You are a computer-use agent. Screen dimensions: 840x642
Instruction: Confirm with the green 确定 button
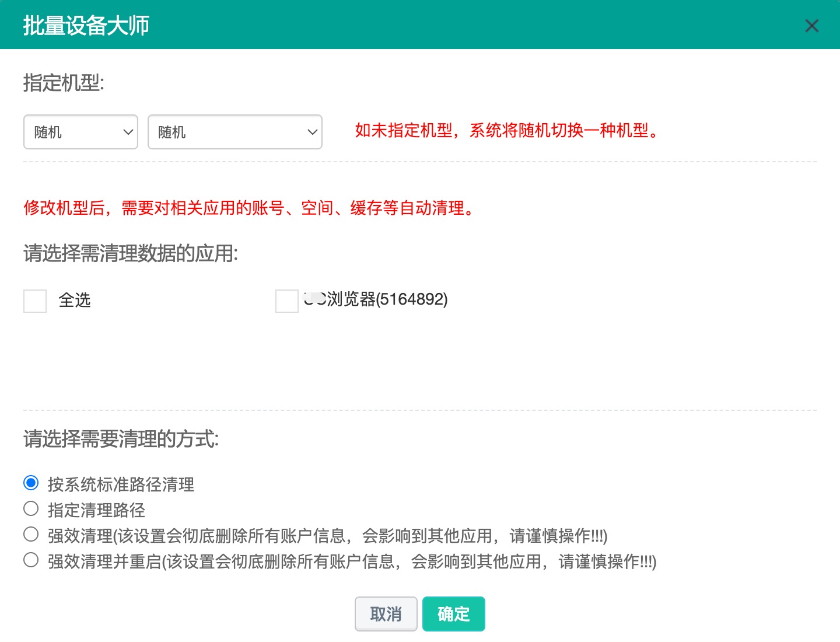pyautogui.click(x=453, y=614)
